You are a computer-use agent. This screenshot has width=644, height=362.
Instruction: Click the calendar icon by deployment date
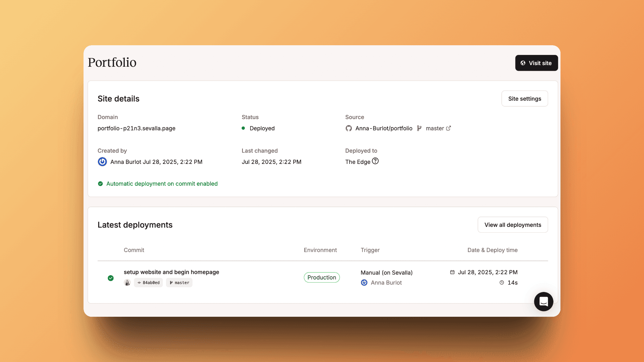click(452, 272)
